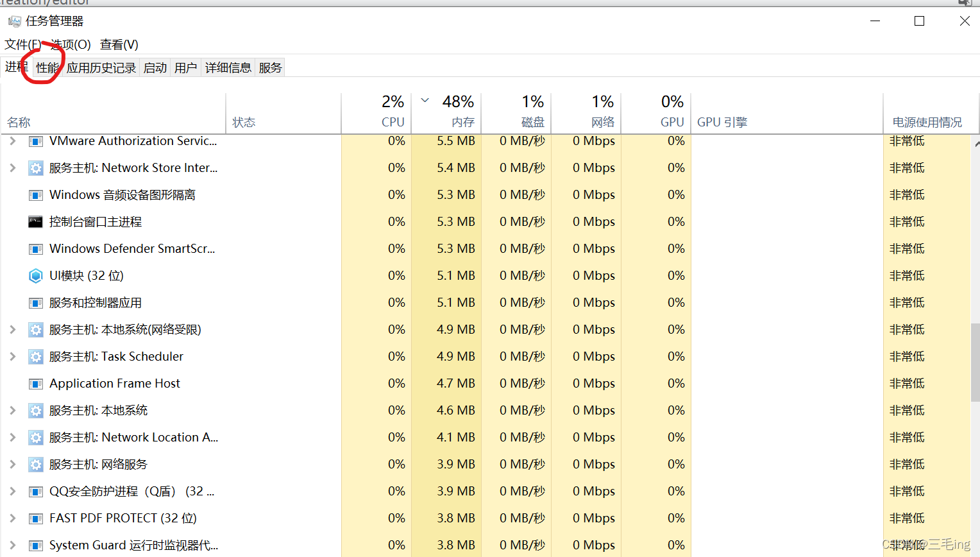Switch to the 进程 tab
Image resolution: width=980 pixels, height=557 pixels.
point(16,67)
